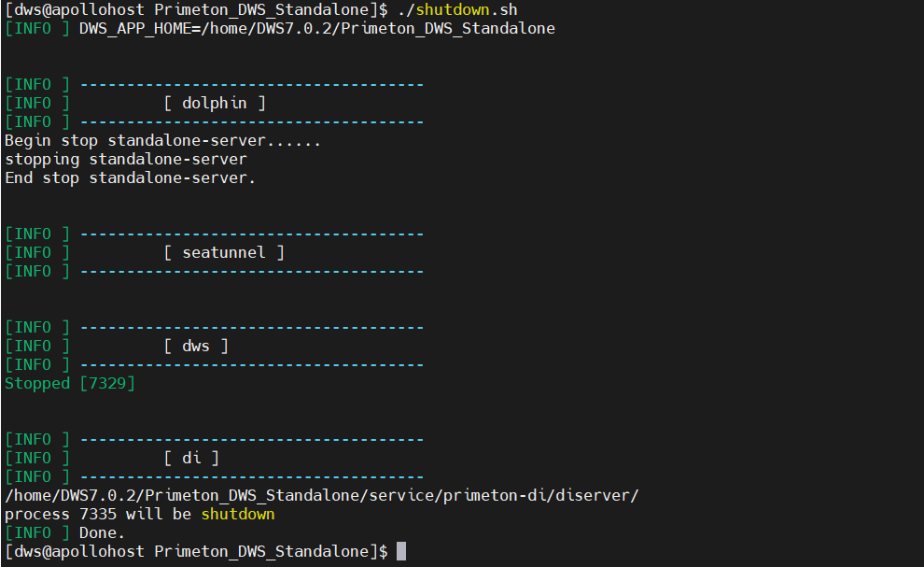
Task: Click the yellow 'shutdown' word near the bottom
Action: pos(238,515)
